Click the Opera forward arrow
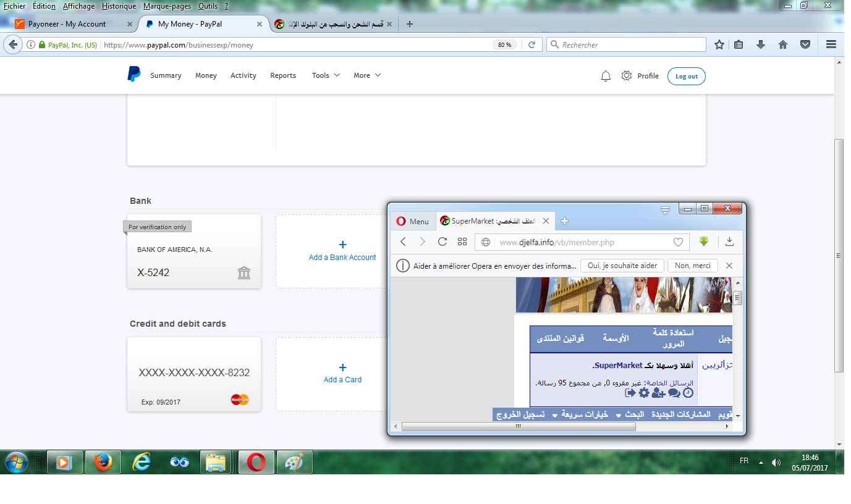The width and height of the screenshot is (851, 504). tap(423, 241)
